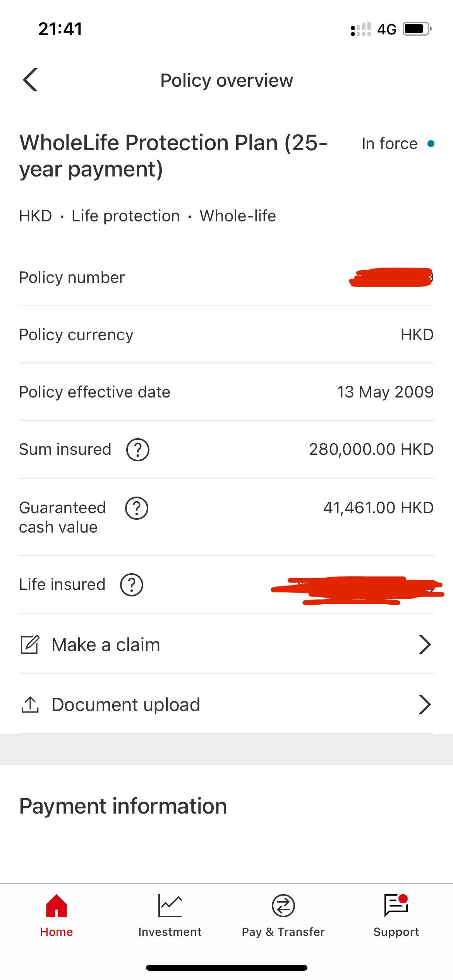Tap the WholeLife Protection Plan title
453x980 pixels.
click(173, 156)
